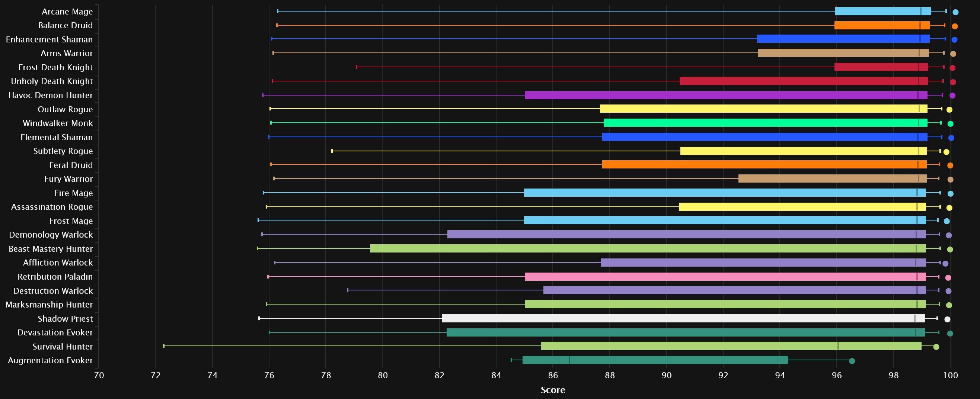The image size is (980, 399).
Task: Click the Destruction Warlock label
Action: click(53, 291)
